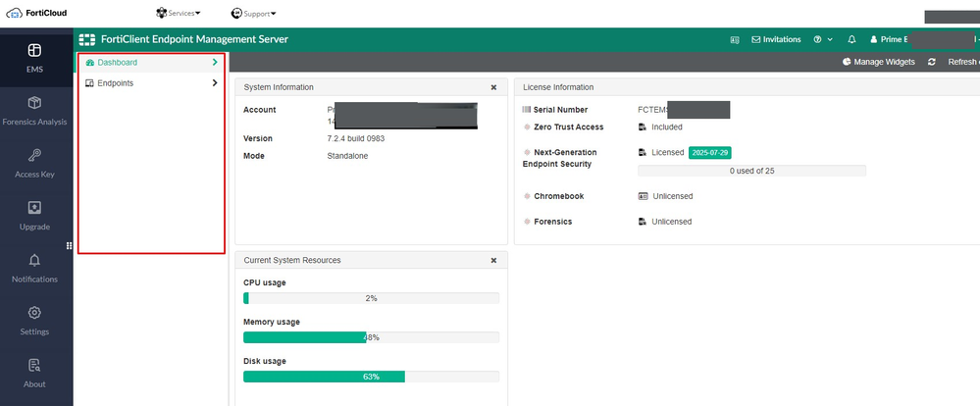Click the bell alerts icon in header

(x=851, y=39)
